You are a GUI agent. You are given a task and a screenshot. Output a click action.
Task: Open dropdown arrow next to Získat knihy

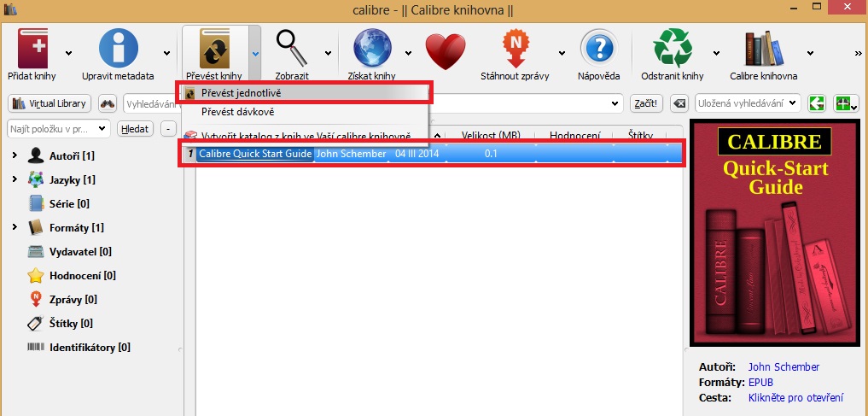pyautogui.click(x=409, y=53)
